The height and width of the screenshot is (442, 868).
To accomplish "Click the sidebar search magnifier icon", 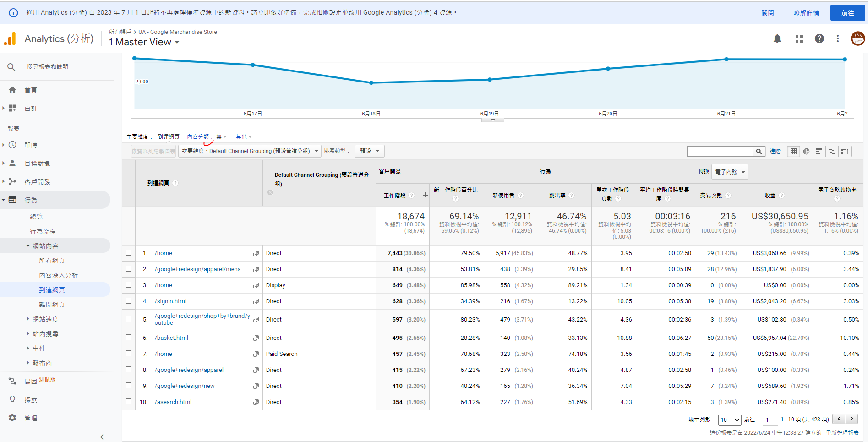I will [x=11, y=67].
